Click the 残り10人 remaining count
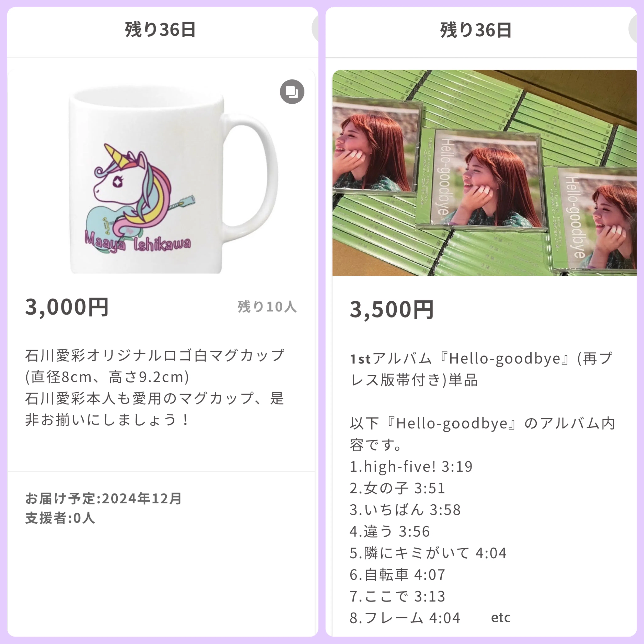The width and height of the screenshot is (644, 644). coord(267,307)
